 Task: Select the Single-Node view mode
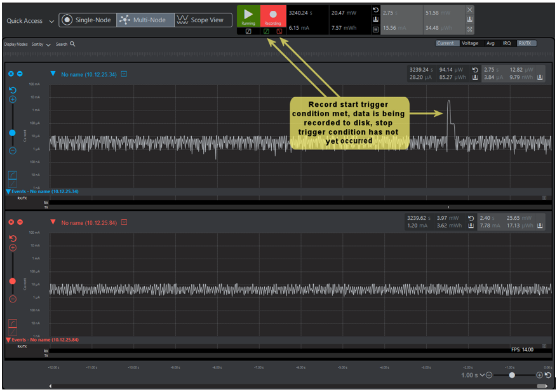point(87,20)
